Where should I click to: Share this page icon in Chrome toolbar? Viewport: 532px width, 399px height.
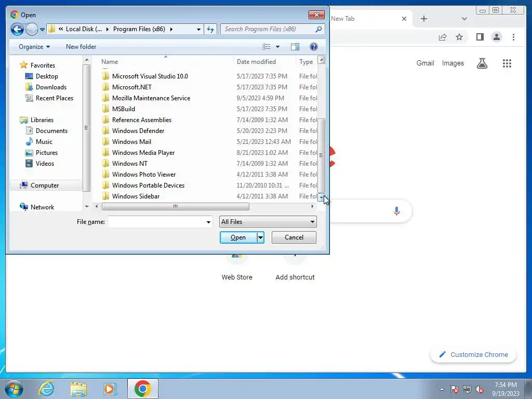point(443,37)
